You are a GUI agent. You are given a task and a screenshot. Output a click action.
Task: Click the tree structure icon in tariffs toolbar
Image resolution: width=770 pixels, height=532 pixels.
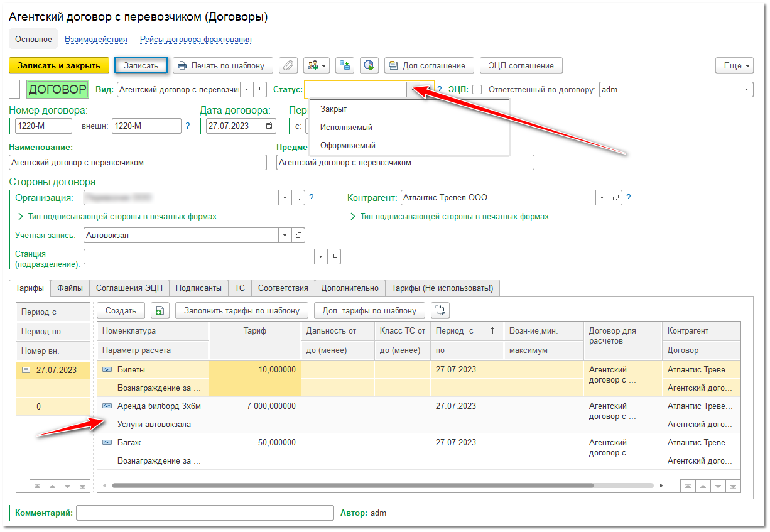[440, 310]
